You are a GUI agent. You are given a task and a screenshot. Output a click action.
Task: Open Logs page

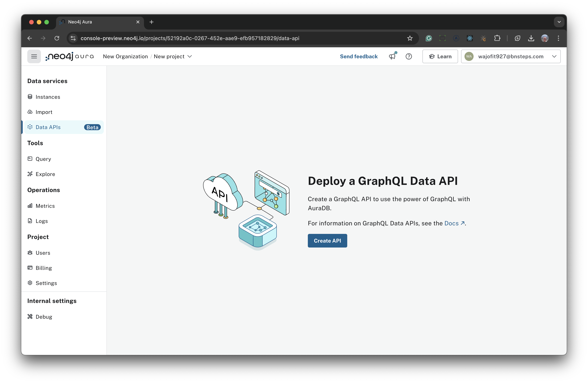pos(64,221)
